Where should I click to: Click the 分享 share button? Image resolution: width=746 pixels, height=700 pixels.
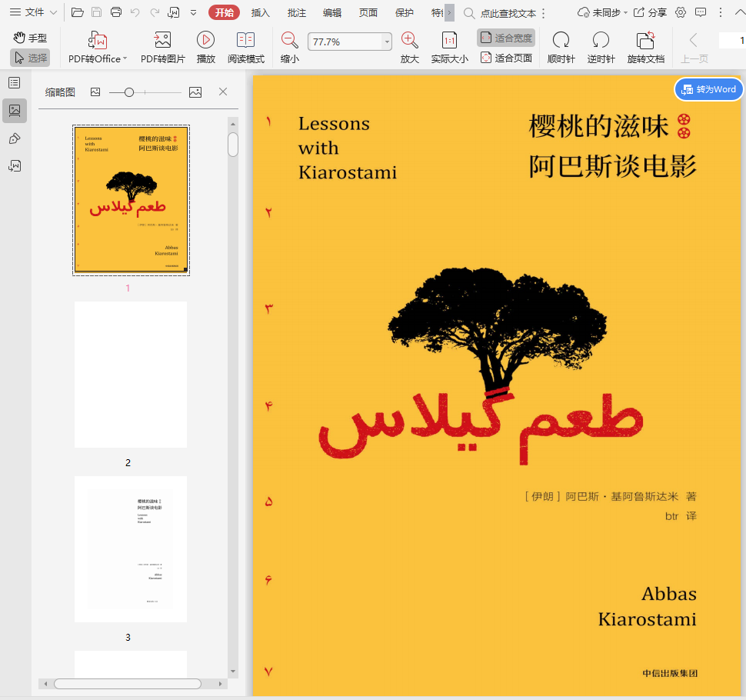tap(651, 13)
